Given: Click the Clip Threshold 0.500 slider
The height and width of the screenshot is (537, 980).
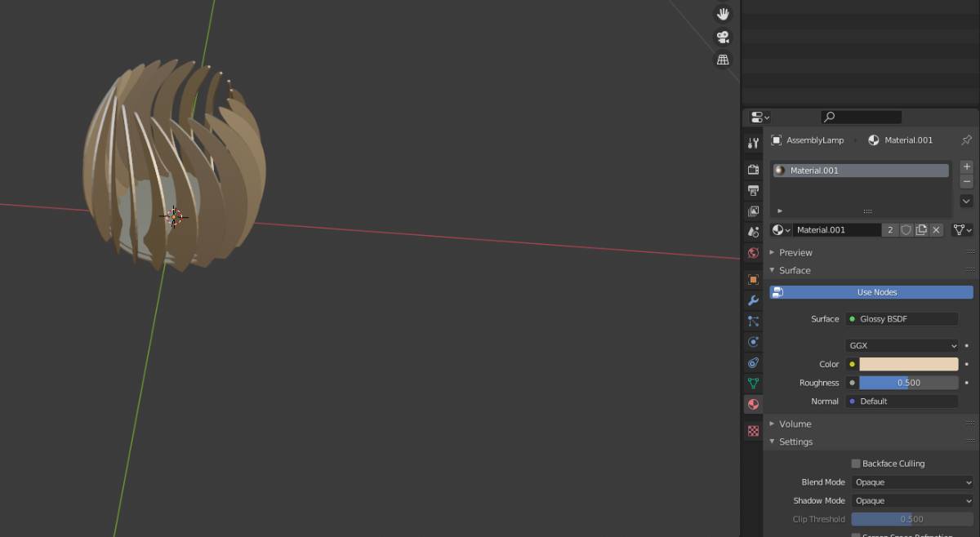Looking at the screenshot, I should point(912,519).
